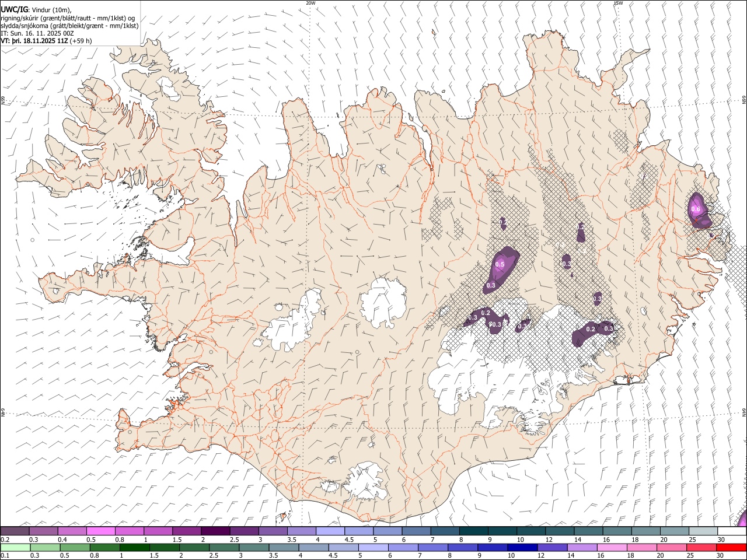This screenshot has width=747, height=560.
Task: Click the 20W longitude label
Action: (x=310, y=3)
